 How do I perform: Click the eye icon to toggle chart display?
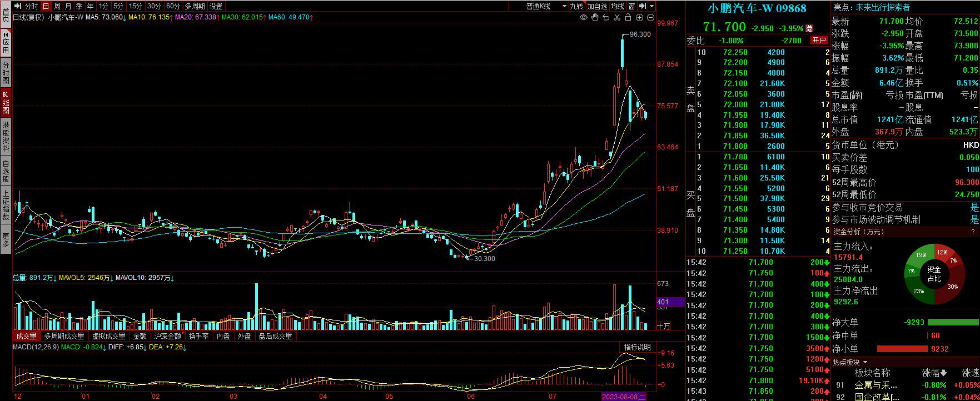pyautogui.click(x=583, y=18)
